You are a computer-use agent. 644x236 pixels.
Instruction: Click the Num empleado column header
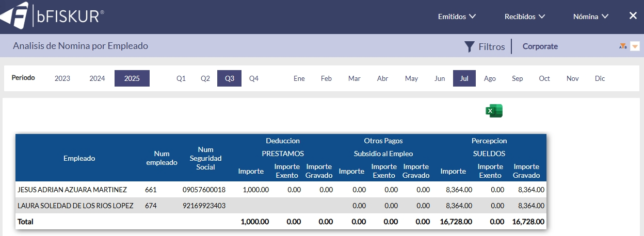pos(162,158)
